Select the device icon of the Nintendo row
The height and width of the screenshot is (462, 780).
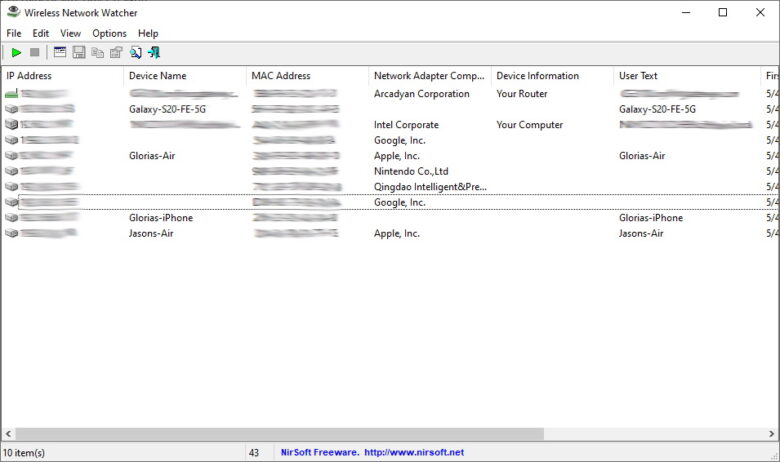pos(11,171)
